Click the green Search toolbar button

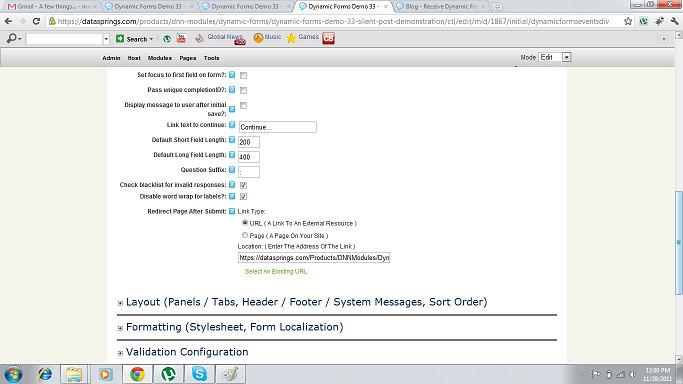click(134, 39)
